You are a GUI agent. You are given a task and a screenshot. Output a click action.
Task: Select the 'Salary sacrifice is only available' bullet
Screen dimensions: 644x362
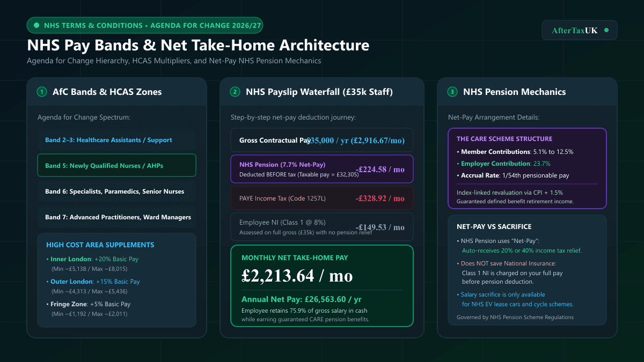click(501, 294)
